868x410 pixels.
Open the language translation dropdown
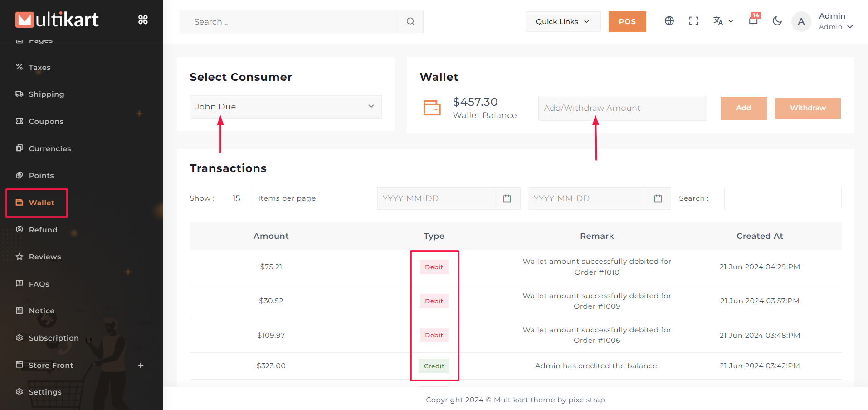(x=722, y=21)
